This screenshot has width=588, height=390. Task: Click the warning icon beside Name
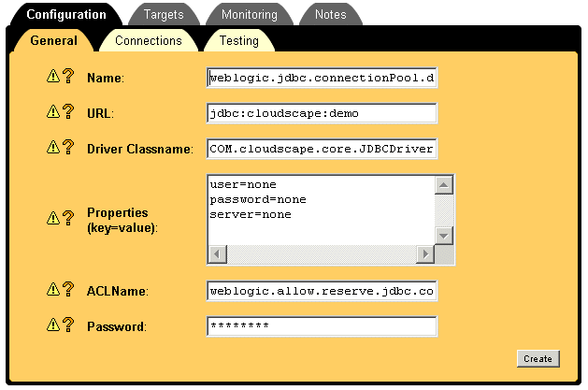53,76
